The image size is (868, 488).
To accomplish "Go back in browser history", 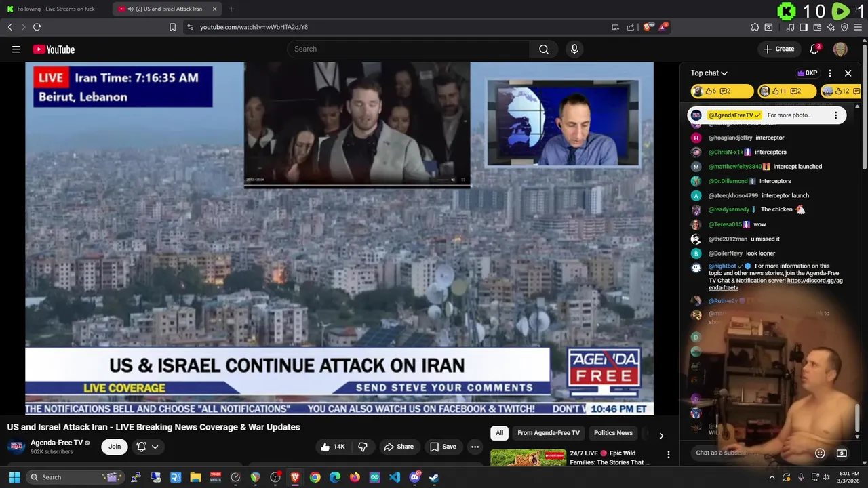I will point(9,27).
